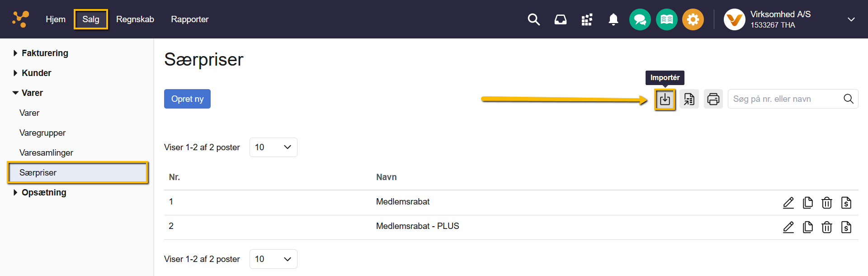
Task: Click the search magnifier in top bar
Action: pyautogui.click(x=534, y=19)
